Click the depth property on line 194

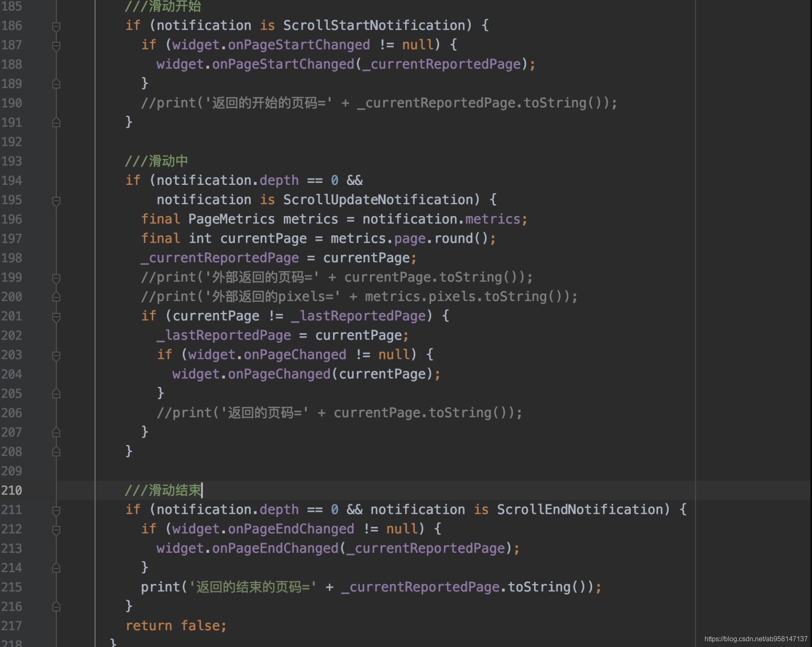(x=279, y=181)
